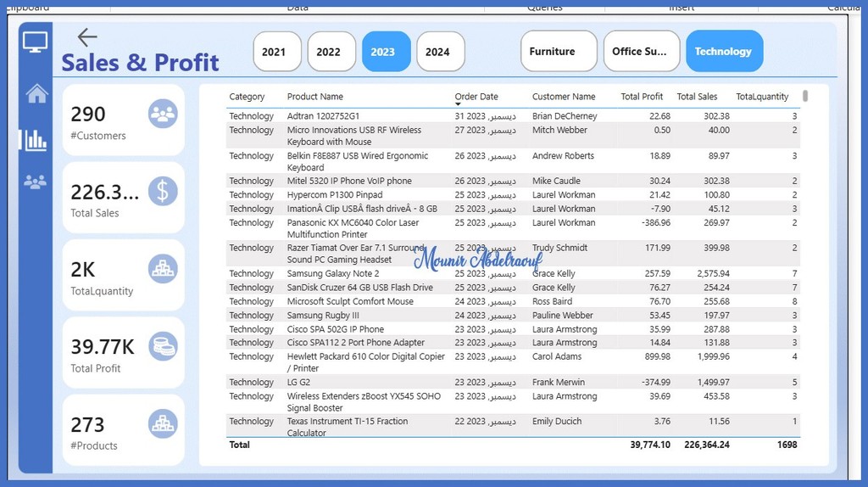Click the TotaLquantity card boxes icon

(163, 269)
